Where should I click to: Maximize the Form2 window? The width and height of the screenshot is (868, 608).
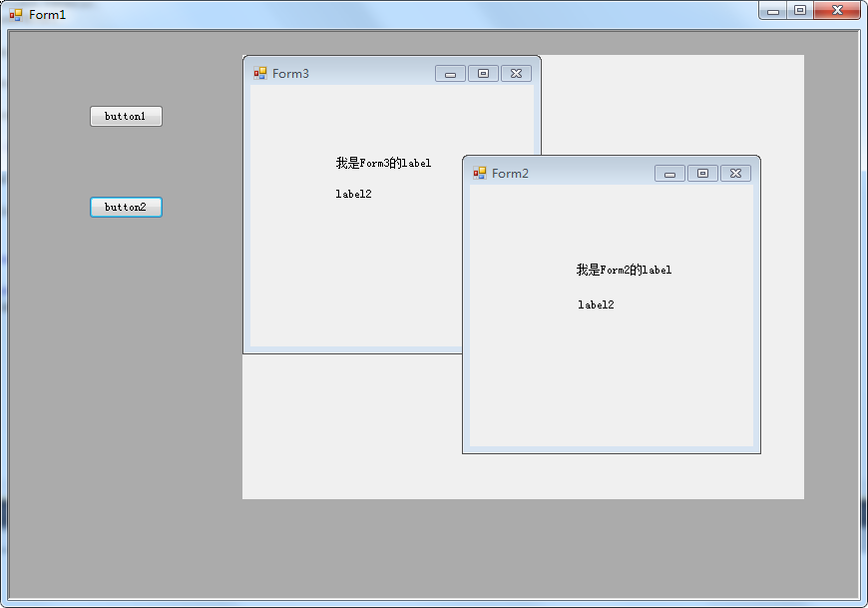[x=702, y=174]
